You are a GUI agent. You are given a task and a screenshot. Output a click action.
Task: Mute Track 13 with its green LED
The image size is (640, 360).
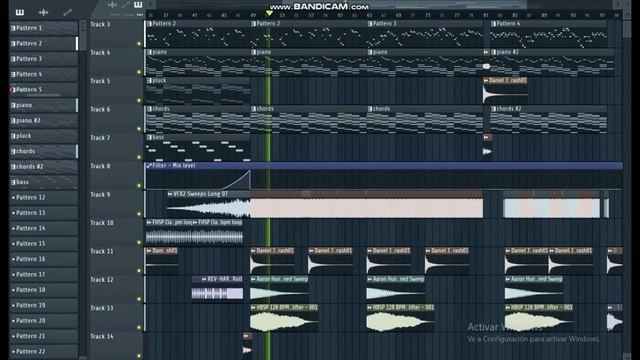[139, 327]
